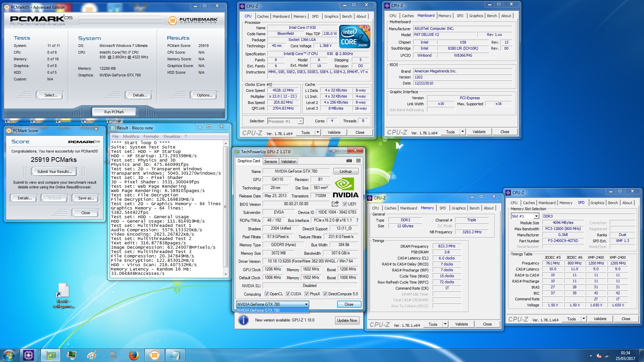Click the faded document icon on taskbar
This screenshot has width=644, height=362.
(x=113, y=355)
